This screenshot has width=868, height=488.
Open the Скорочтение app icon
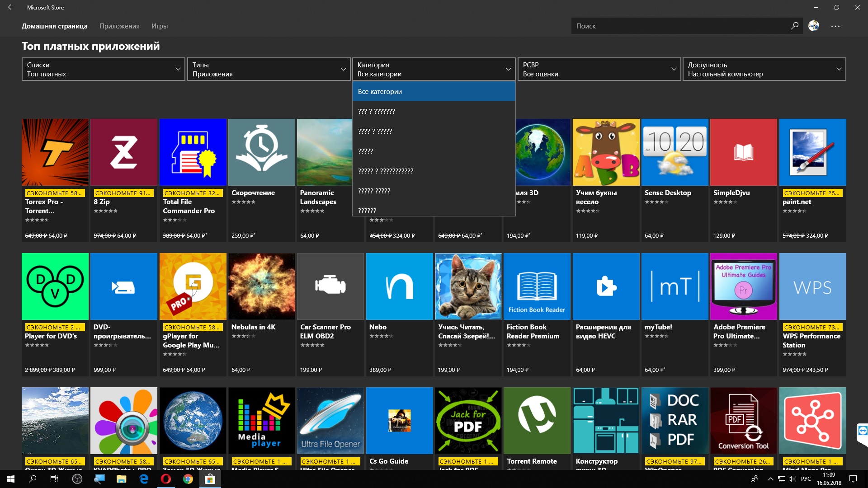click(262, 152)
